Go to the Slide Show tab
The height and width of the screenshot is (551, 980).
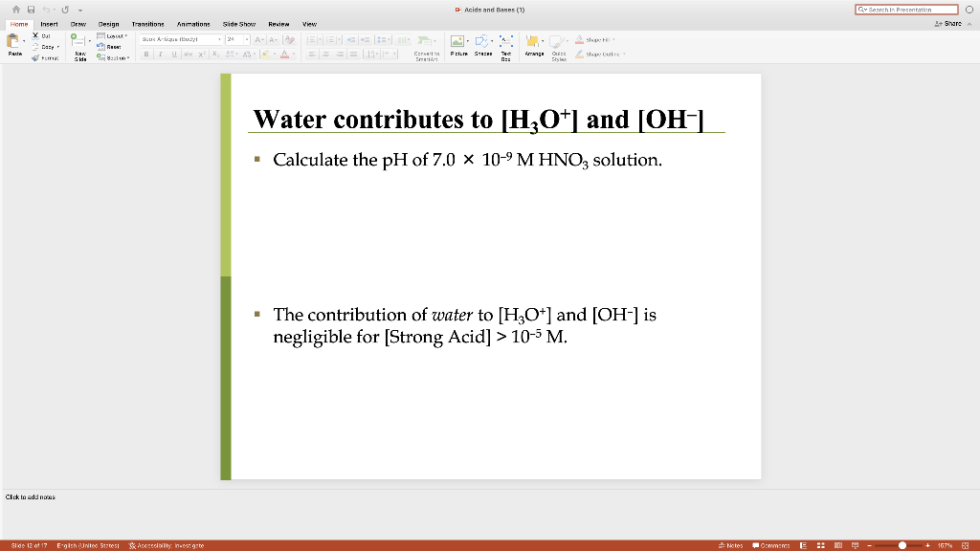tap(238, 24)
